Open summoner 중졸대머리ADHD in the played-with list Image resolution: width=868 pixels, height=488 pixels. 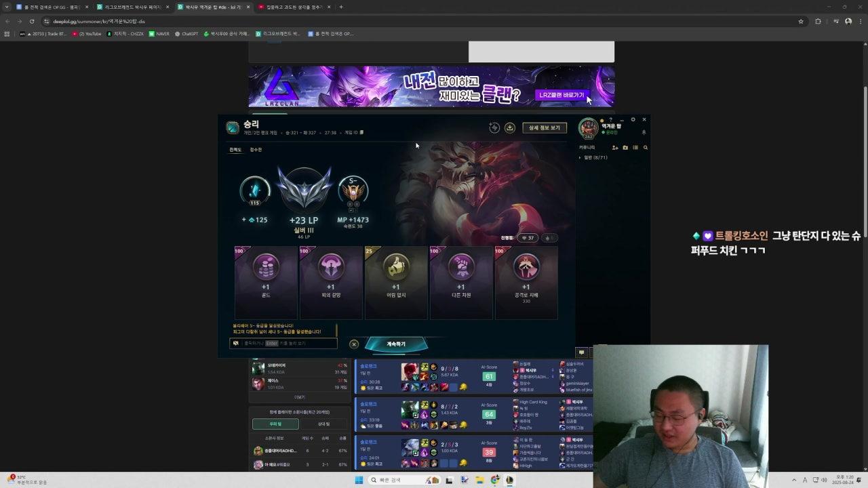coord(281,451)
